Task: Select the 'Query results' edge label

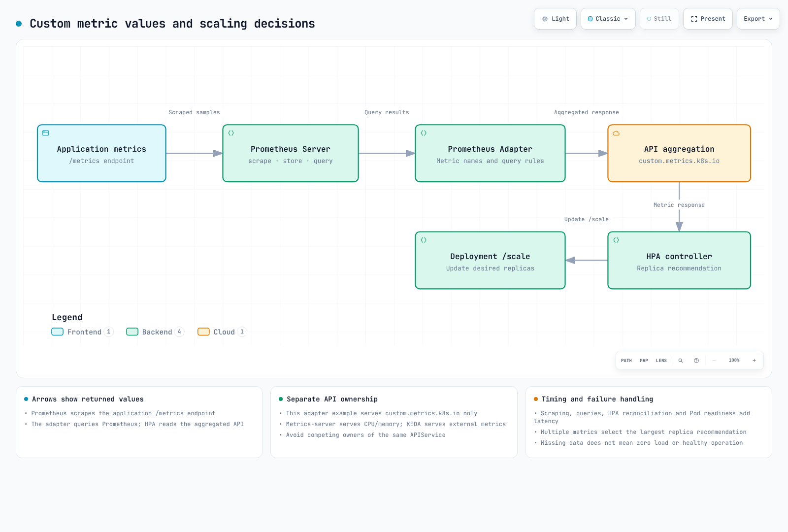Action: pos(387,112)
